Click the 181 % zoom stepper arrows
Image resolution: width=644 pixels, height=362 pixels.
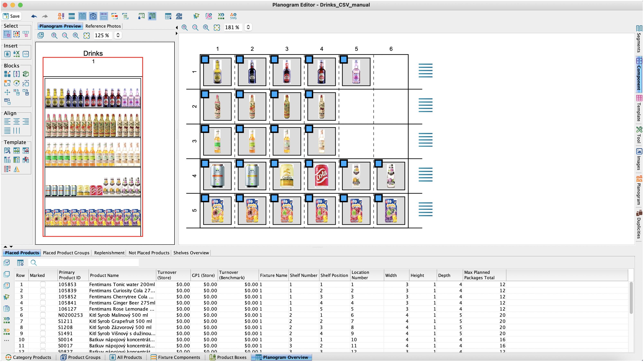pos(248,27)
